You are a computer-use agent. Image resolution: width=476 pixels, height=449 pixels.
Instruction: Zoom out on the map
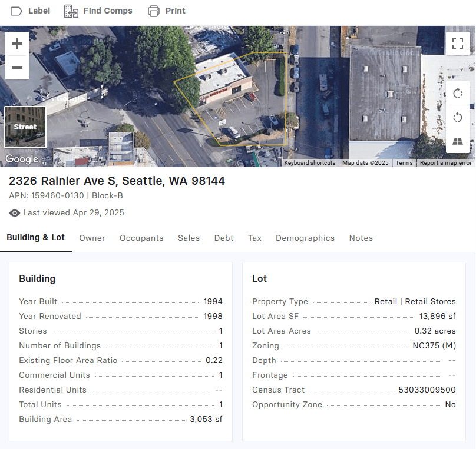[x=17, y=68]
